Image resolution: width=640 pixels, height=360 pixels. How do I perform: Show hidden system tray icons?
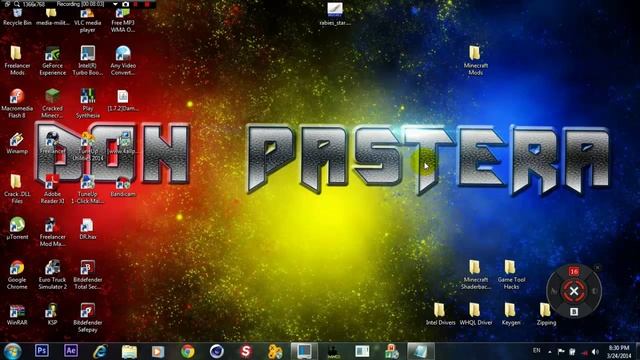550,352
